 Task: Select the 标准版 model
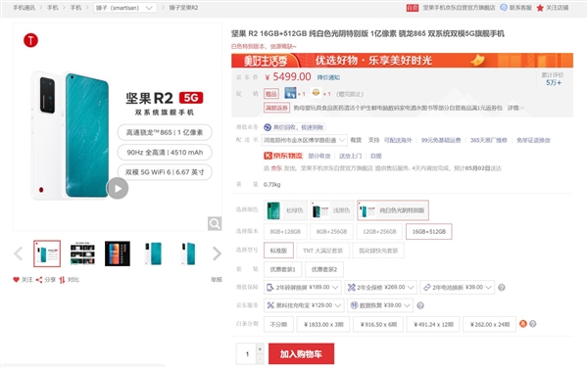tap(278, 251)
